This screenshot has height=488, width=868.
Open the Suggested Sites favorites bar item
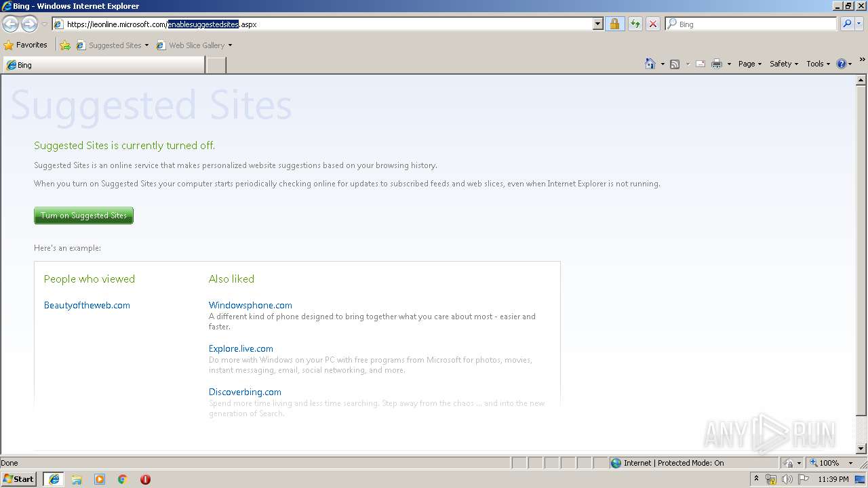[x=113, y=45]
